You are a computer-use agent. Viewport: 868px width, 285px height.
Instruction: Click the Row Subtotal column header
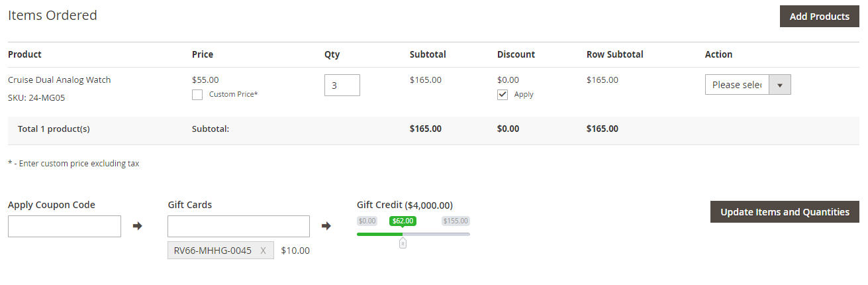point(614,54)
